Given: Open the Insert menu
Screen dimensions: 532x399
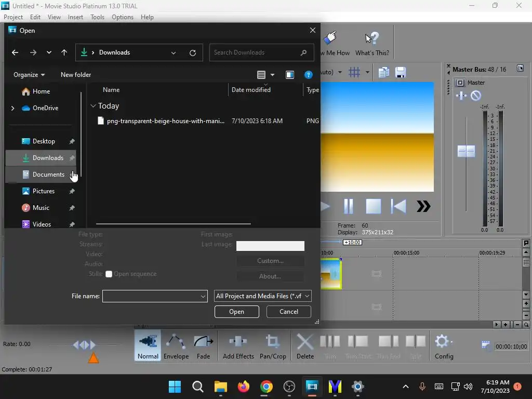Looking at the screenshot, I should 75,17.
